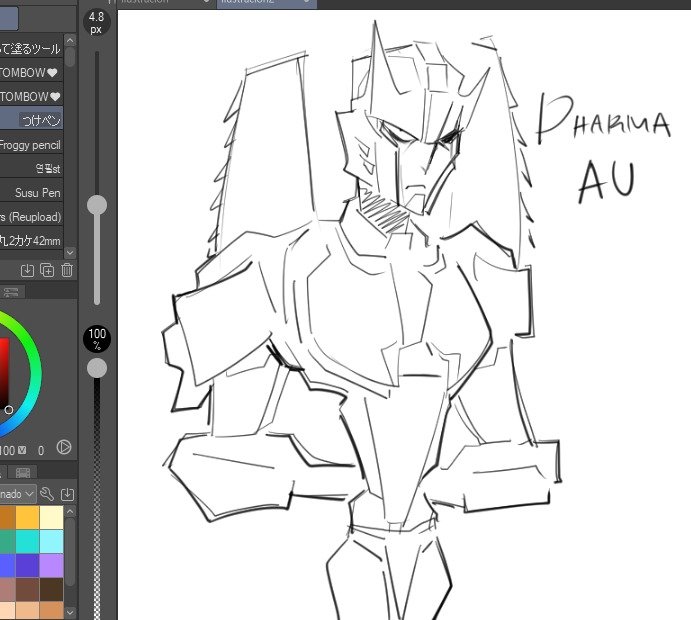Select the つけペン sub tool
Screen dimensions: 691x620
(31, 120)
